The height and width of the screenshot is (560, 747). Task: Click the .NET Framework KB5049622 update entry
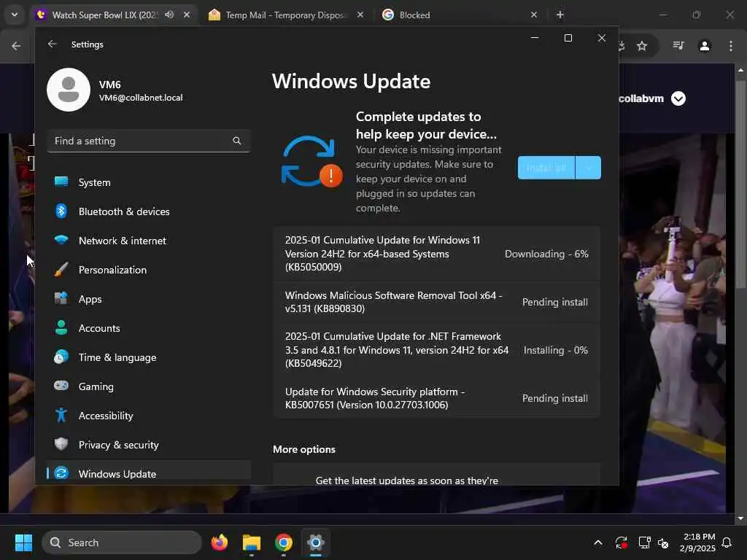(x=436, y=349)
